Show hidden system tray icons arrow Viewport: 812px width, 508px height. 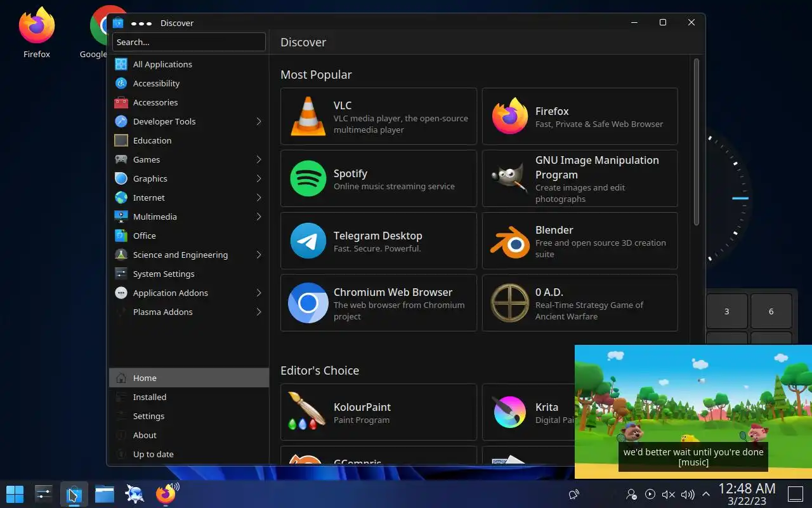coord(705,494)
